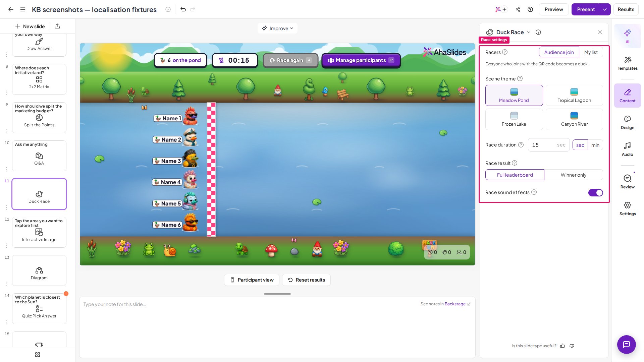
Task: Open the hamburger main menu
Action: 23,9
